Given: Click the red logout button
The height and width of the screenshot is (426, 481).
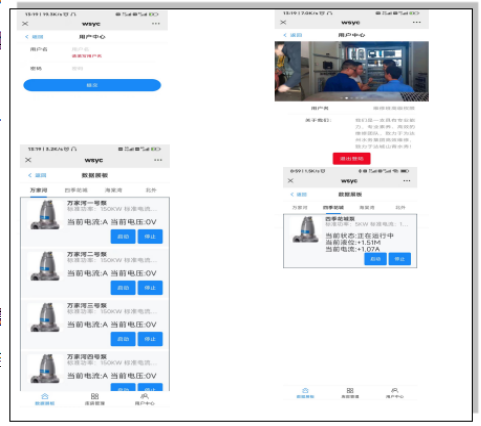Looking at the screenshot, I should tap(351, 159).
